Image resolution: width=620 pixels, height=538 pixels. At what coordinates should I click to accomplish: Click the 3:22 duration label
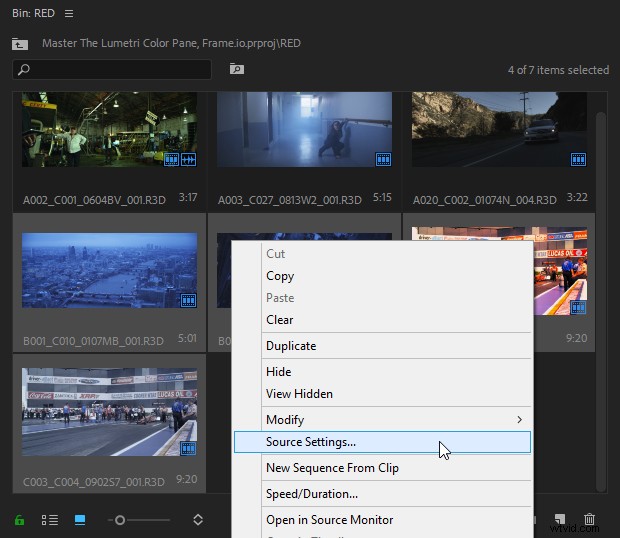pyautogui.click(x=577, y=197)
